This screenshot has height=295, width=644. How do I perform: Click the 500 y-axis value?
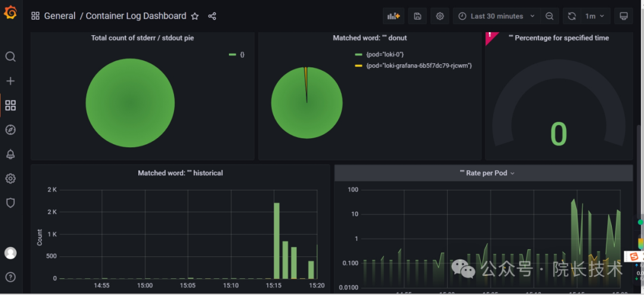(x=52, y=256)
